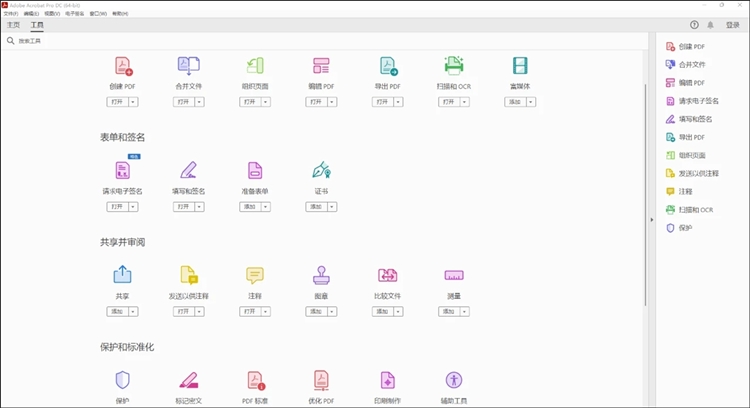Screen dimensions: 750x408
Task: Select the 合并文件 combine files icon
Action: coord(189,67)
